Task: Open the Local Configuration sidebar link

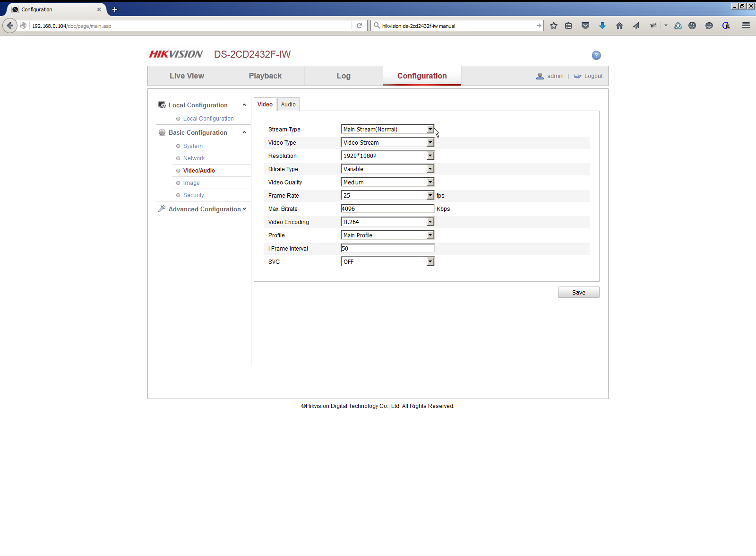Action: [x=208, y=119]
